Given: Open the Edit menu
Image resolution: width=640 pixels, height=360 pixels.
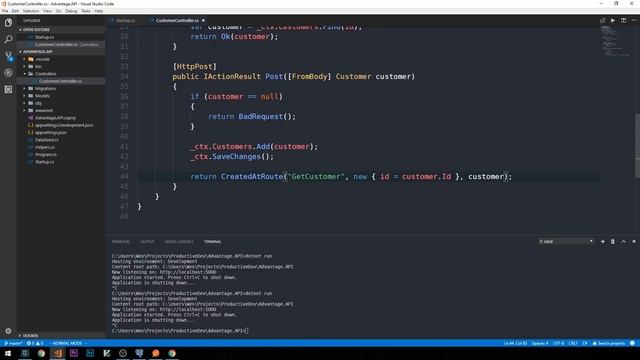Looking at the screenshot, I should [16, 11].
